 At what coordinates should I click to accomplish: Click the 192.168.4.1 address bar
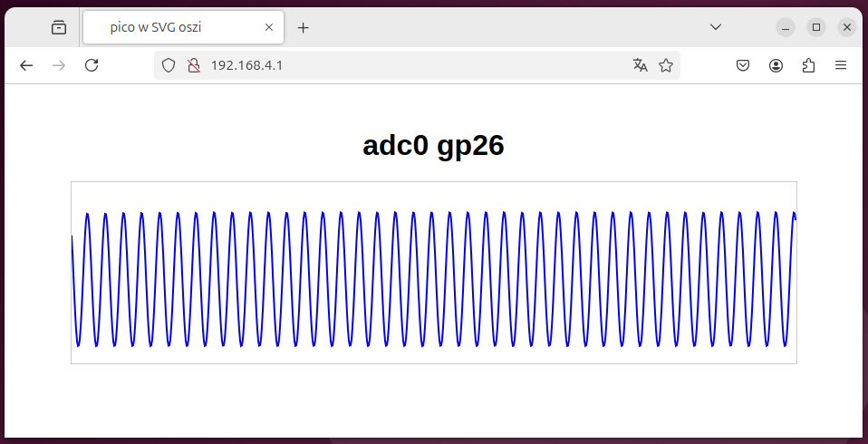(x=408, y=65)
